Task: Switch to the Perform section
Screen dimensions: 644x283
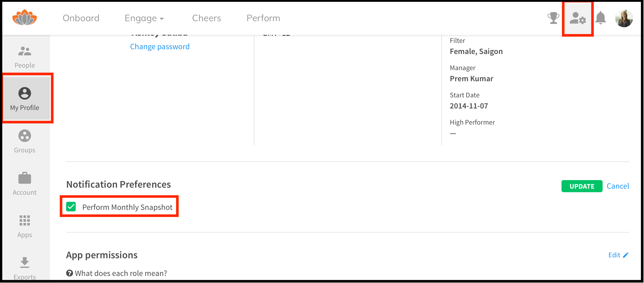Action: coord(263,18)
